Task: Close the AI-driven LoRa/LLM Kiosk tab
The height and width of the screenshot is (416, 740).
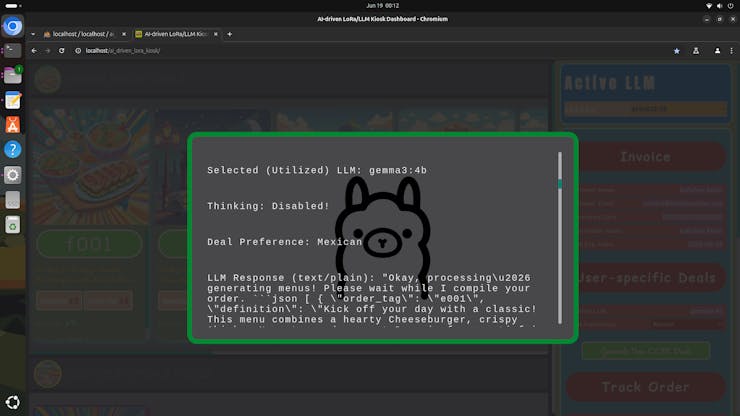Action: point(216,34)
